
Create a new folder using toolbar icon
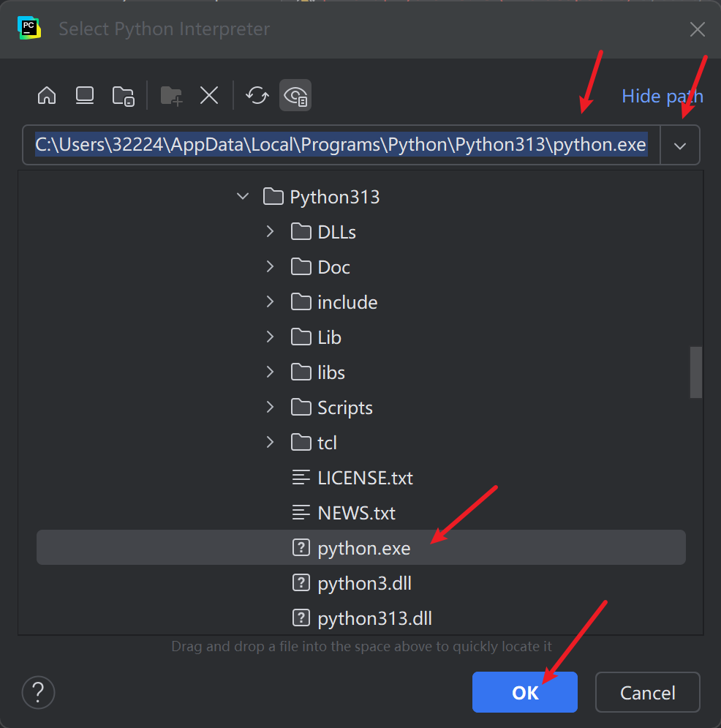click(171, 96)
